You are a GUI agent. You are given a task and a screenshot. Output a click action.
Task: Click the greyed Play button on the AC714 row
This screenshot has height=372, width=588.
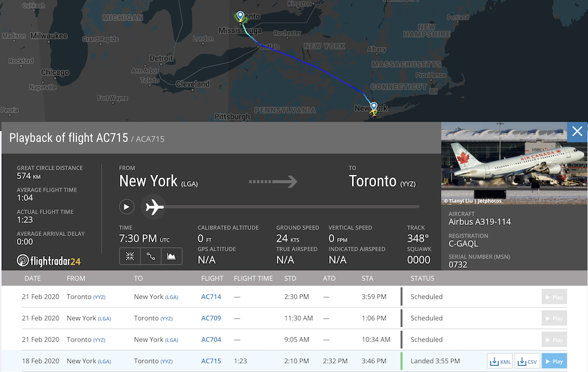tap(553, 297)
